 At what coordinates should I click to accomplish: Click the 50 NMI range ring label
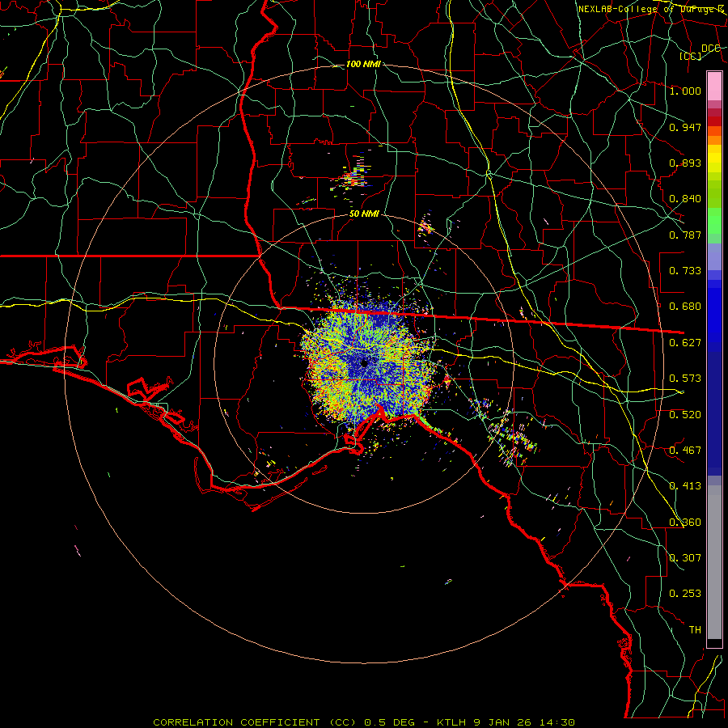coord(364,214)
